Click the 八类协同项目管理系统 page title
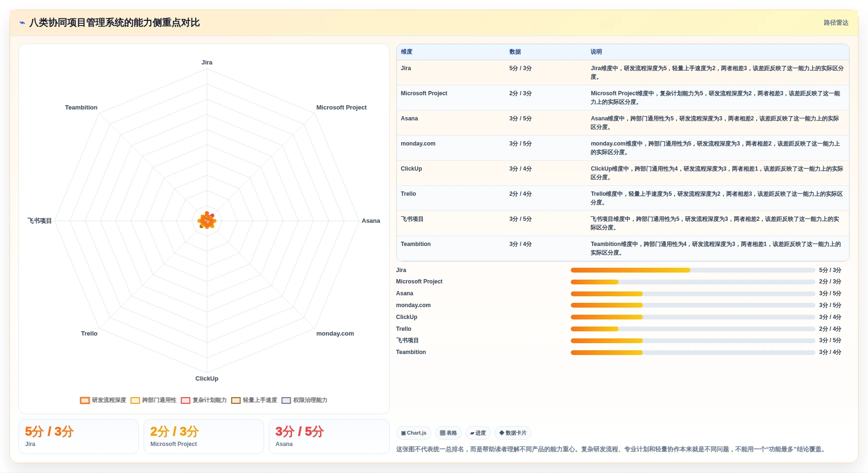 (114, 23)
